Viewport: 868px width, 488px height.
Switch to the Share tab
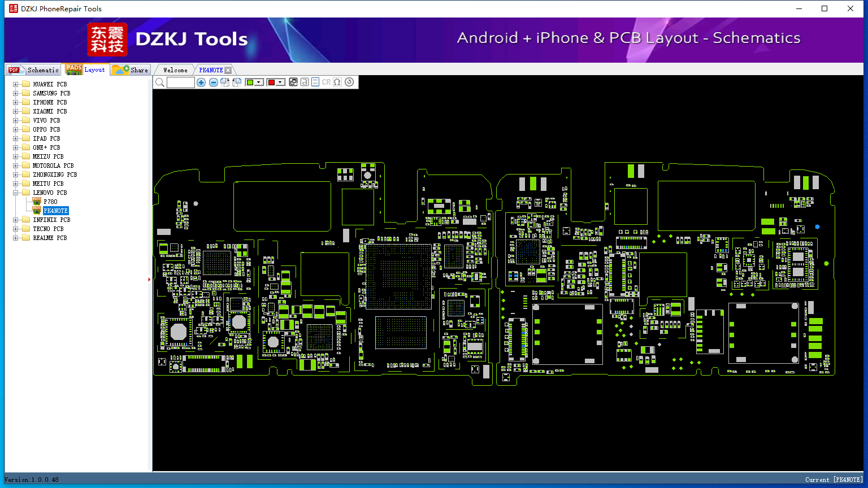point(131,69)
